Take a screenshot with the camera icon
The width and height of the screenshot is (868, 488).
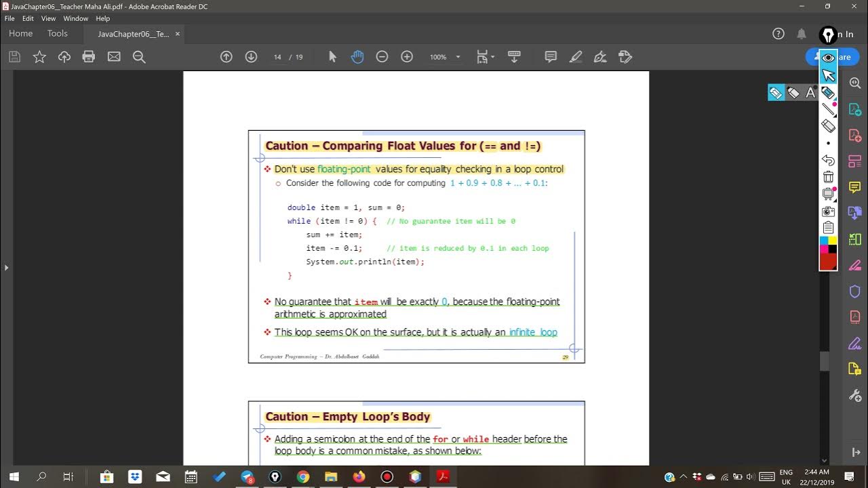coord(828,211)
